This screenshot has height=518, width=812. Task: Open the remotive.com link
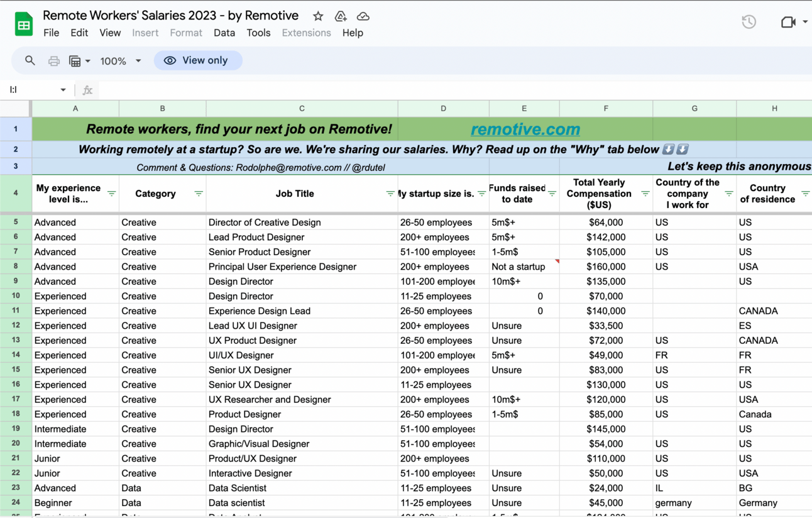(525, 129)
